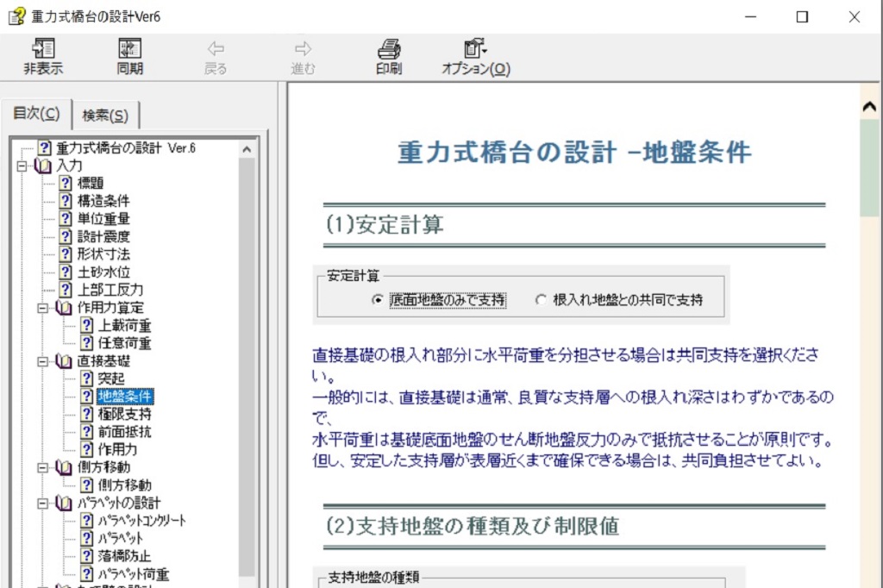Minimize the help window
This screenshot has width=883, height=588.
click(751, 17)
